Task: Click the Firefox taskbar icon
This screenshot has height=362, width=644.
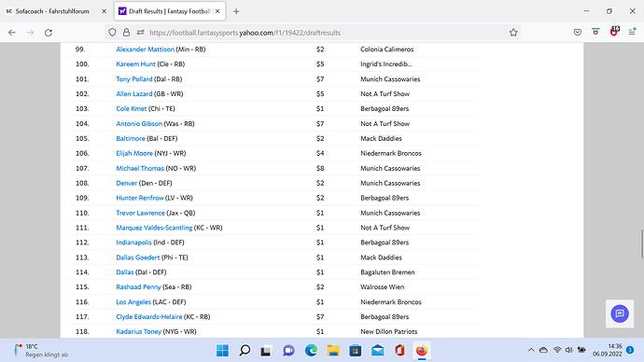Action: [x=422, y=351]
